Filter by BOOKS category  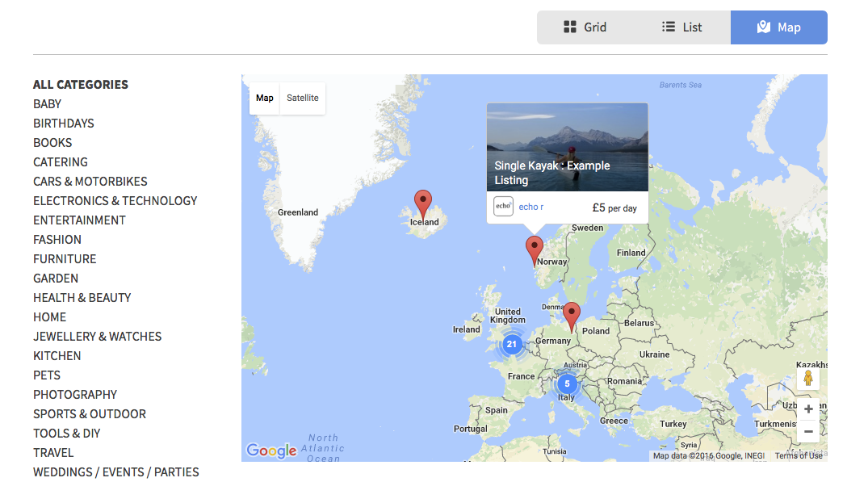[52, 143]
